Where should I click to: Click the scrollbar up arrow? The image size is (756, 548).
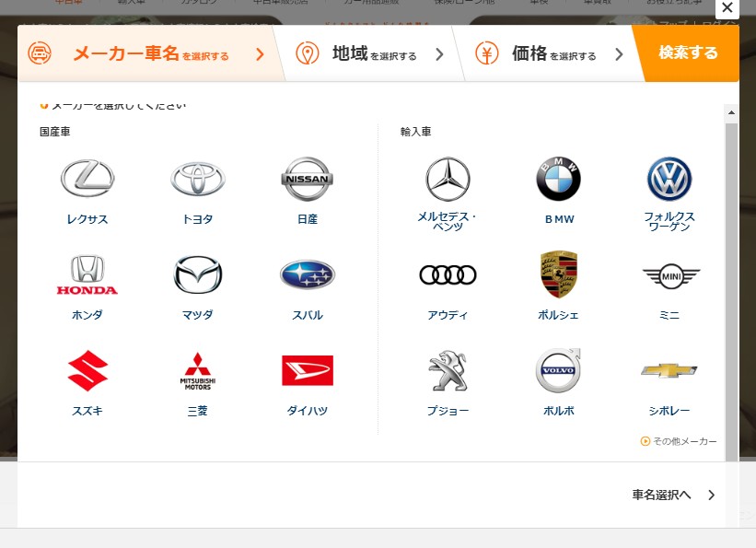(x=731, y=113)
